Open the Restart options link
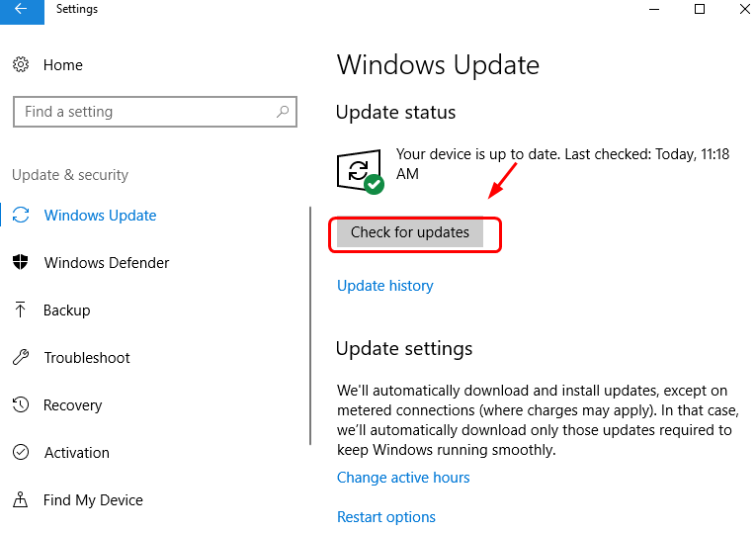The width and height of the screenshot is (756, 533). (x=386, y=517)
